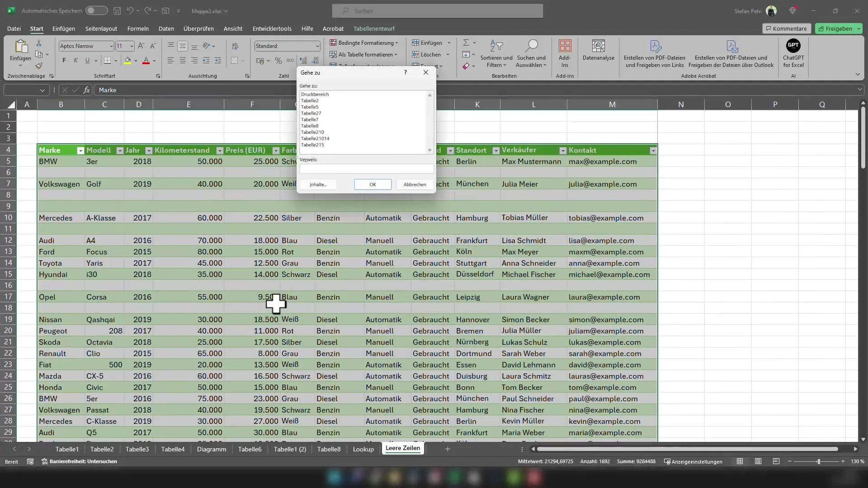Click the Seitenlayout view status bar icon

758,461
